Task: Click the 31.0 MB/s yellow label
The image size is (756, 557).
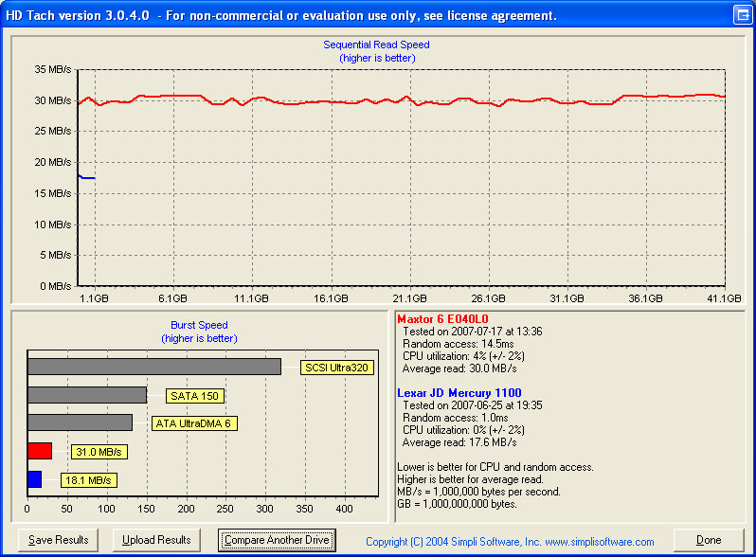Action: click(99, 452)
